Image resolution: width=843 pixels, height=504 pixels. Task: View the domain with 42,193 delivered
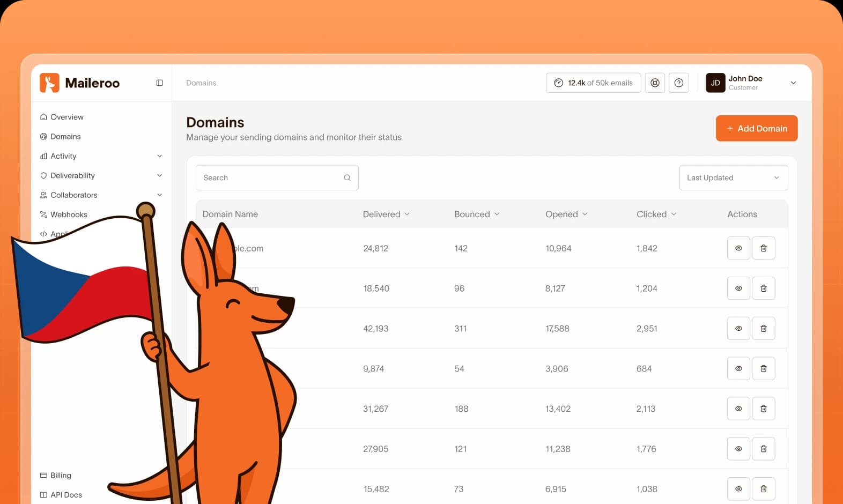click(x=738, y=328)
